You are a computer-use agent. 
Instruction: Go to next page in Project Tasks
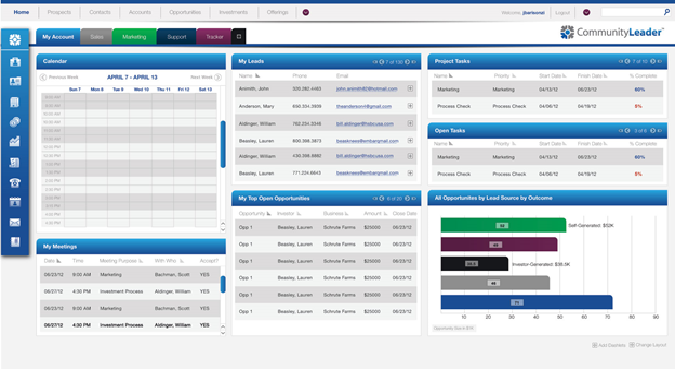(653, 62)
